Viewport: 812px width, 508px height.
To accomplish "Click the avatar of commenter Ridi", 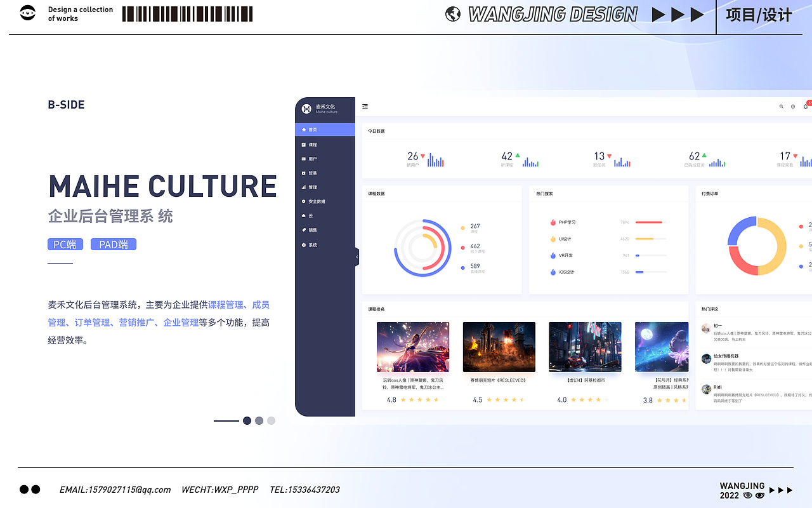I will [706, 389].
